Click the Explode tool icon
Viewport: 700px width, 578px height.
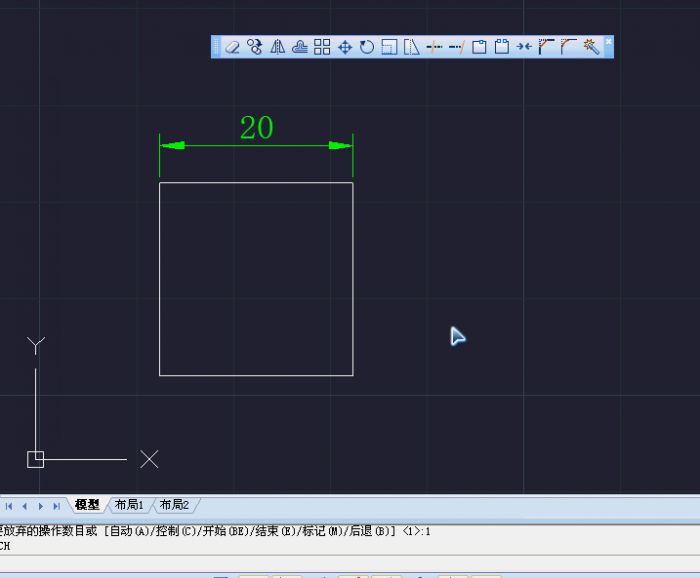[x=591, y=47]
